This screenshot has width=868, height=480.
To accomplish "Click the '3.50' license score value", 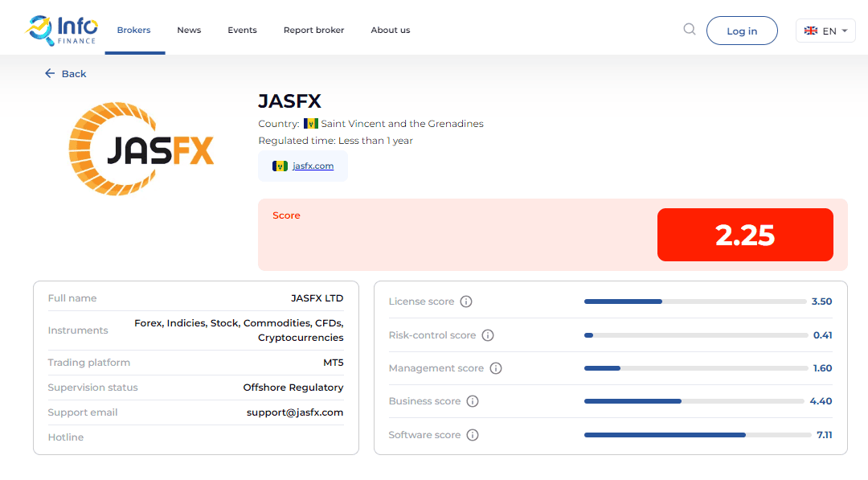I will tap(822, 302).
